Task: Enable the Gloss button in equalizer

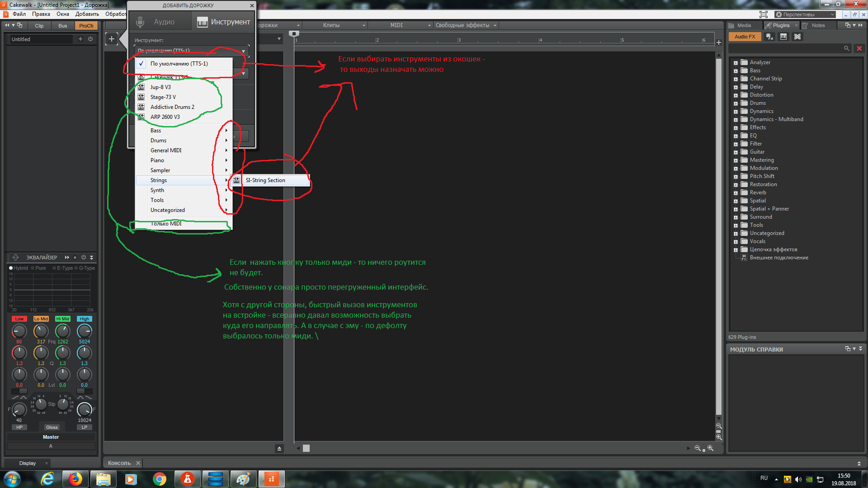Action: pyautogui.click(x=52, y=427)
